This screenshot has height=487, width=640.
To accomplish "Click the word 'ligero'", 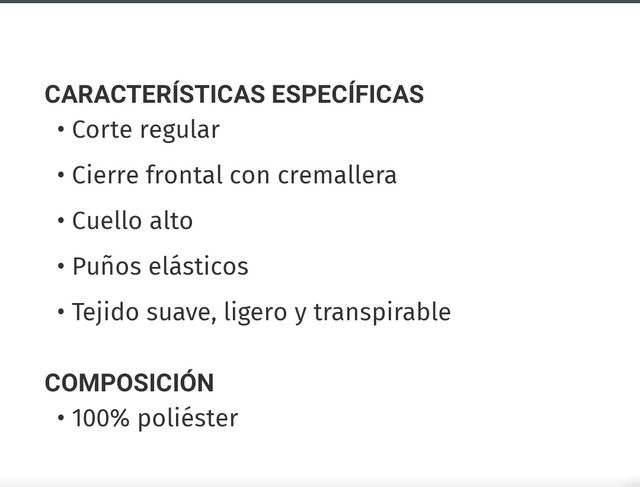I will [253, 312].
